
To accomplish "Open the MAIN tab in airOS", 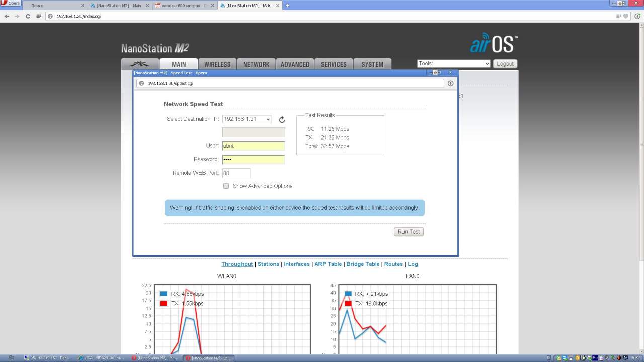I will tap(179, 64).
